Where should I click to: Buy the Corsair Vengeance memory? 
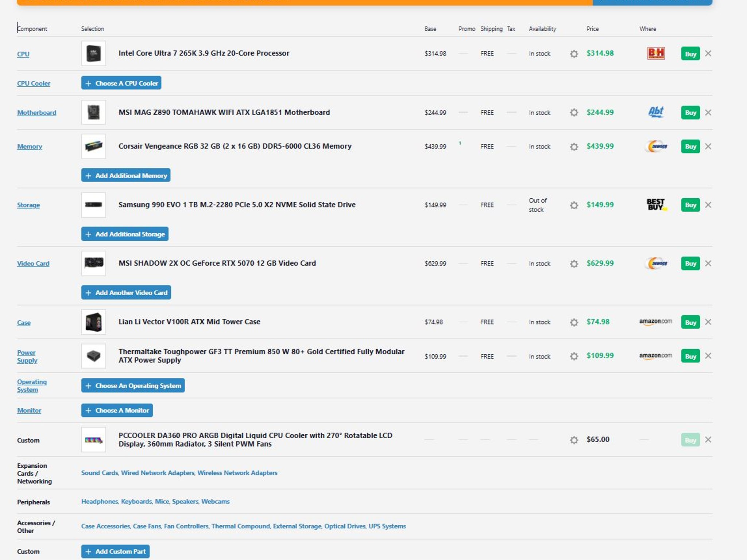(690, 147)
